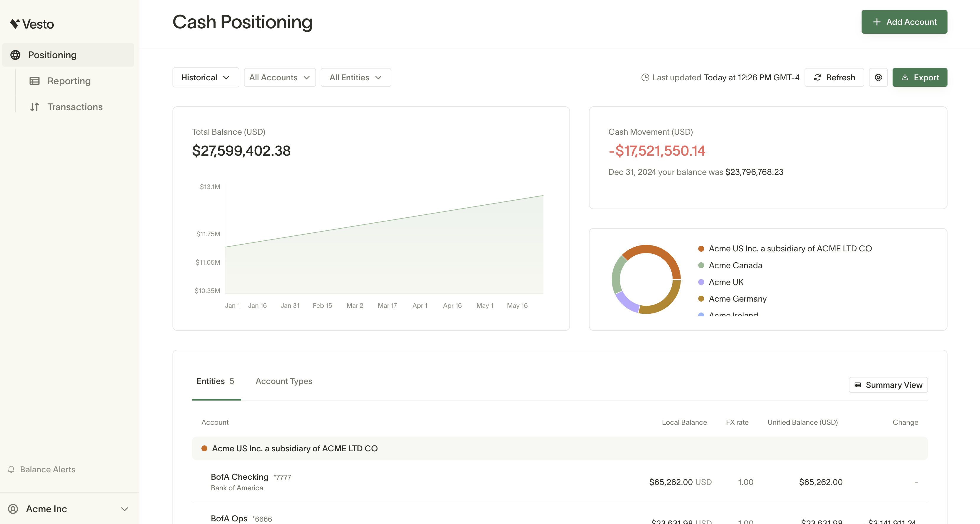Click the plus icon in Add Account
Screen dimensions: 980x524
pos(877,22)
